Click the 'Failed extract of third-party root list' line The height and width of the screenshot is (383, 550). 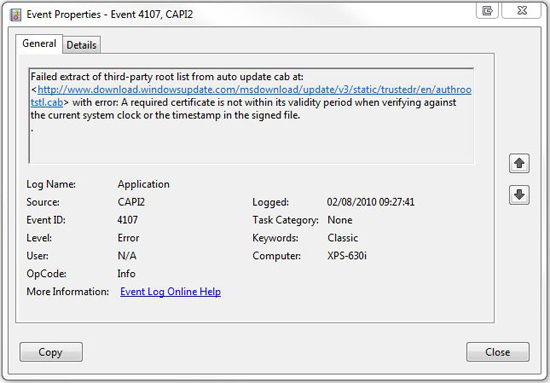pyautogui.click(x=167, y=77)
